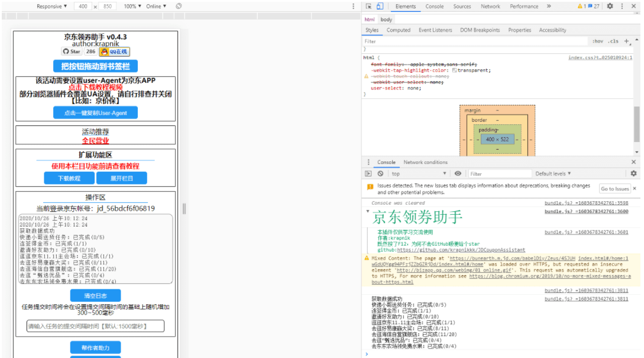Select the Event Listeners pane
The image size is (644, 358).
(435, 30)
